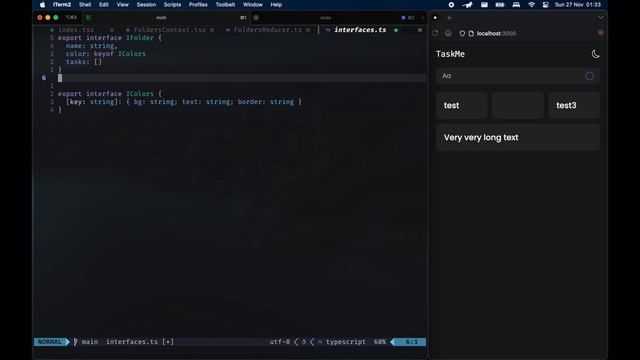Open the 'test3' folder card
Image resolution: width=640 pixels, height=360 pixels.
(574, 105)
